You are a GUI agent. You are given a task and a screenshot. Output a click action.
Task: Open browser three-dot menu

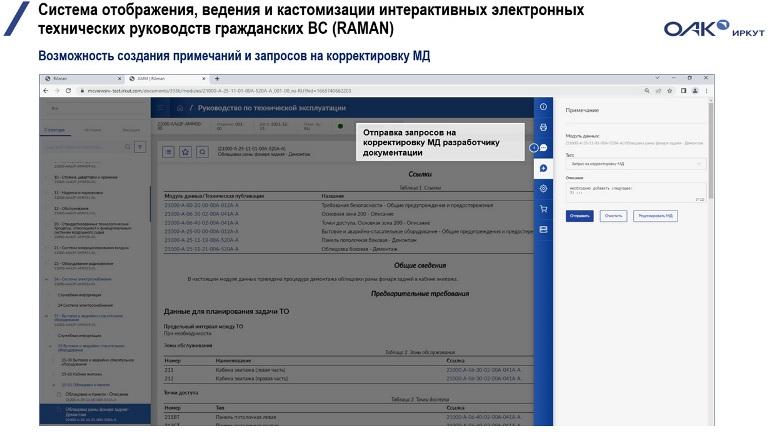click(x=706, y=91)
